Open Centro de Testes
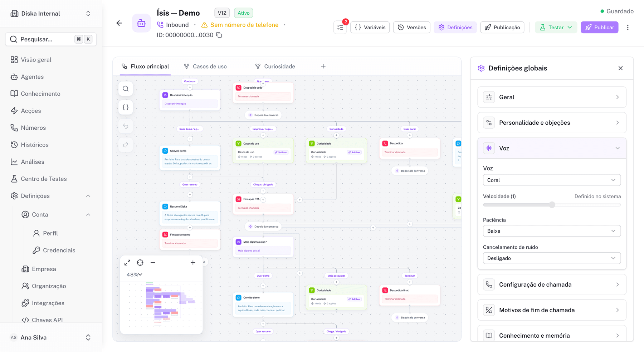 (51, 179)
